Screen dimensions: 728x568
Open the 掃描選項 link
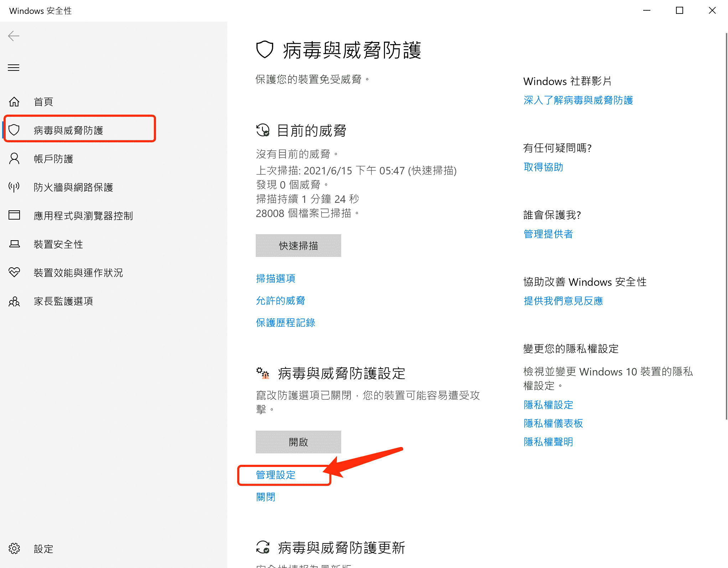tap(275, 278)
